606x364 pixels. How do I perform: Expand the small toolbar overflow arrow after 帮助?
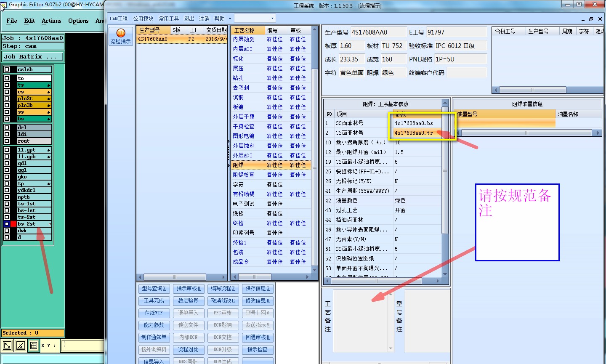230,19
